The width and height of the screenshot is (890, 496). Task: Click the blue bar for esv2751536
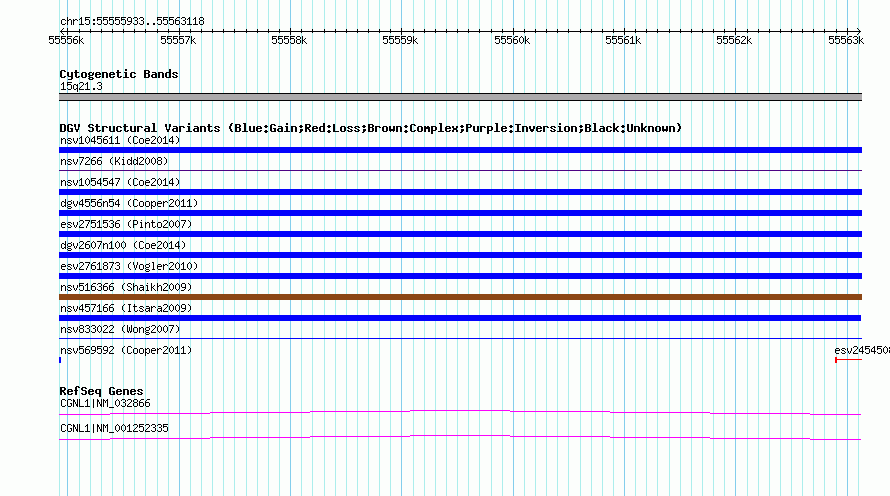pyautogui.click(x=460, y=234)
